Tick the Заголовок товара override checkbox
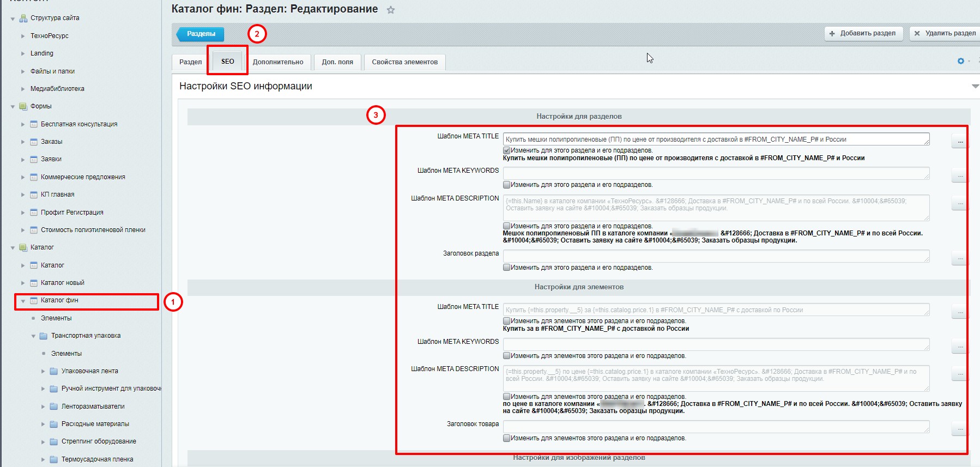Image resolution: width=980 pixels, height=467 pixels. [x=506, y=438]
